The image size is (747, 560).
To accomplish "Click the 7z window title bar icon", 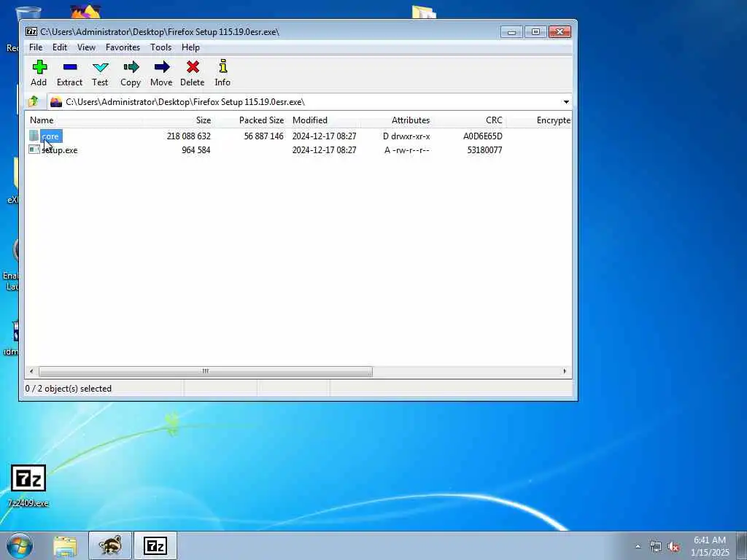I will (31, 32).
